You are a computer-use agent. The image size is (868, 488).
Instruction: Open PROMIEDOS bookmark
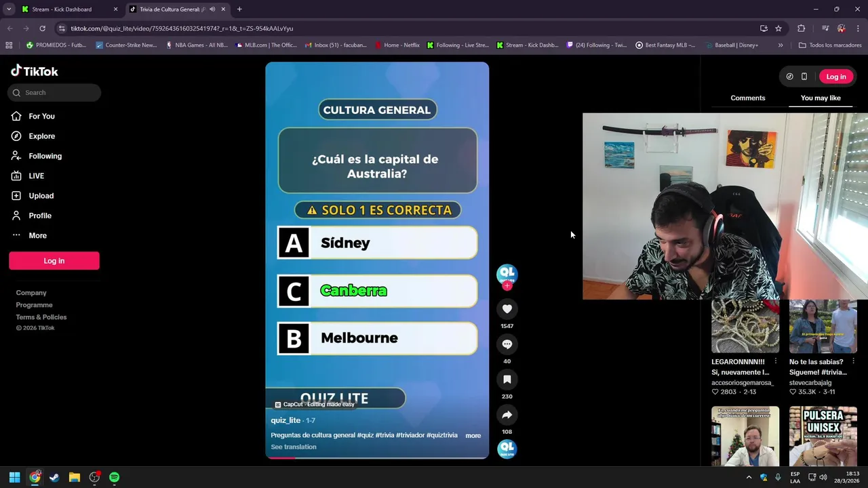coord(56,45)
